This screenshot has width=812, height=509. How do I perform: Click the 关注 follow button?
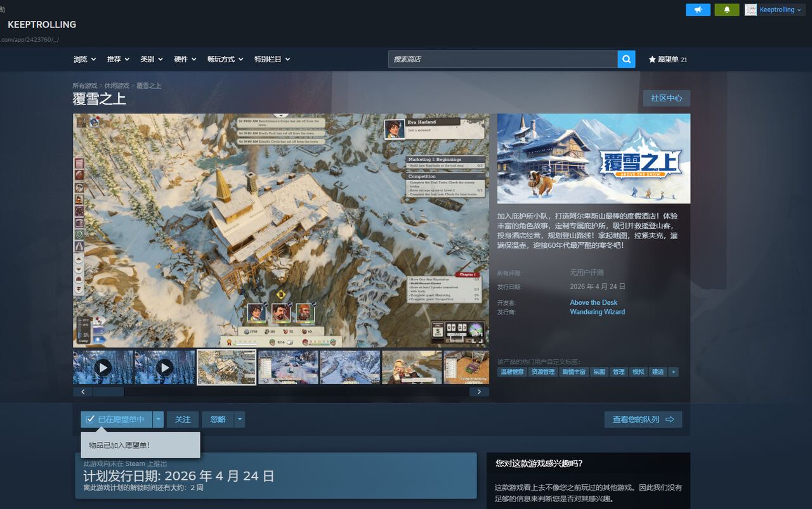tap(183, 420)
